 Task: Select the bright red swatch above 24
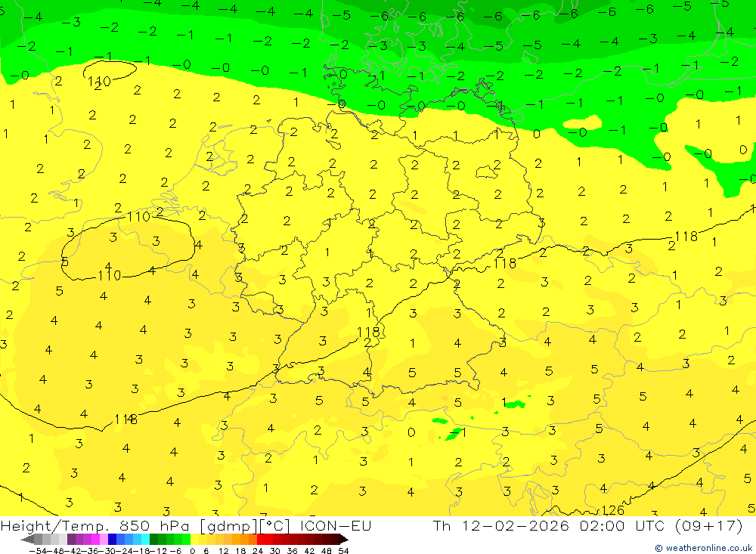[261, 540]
